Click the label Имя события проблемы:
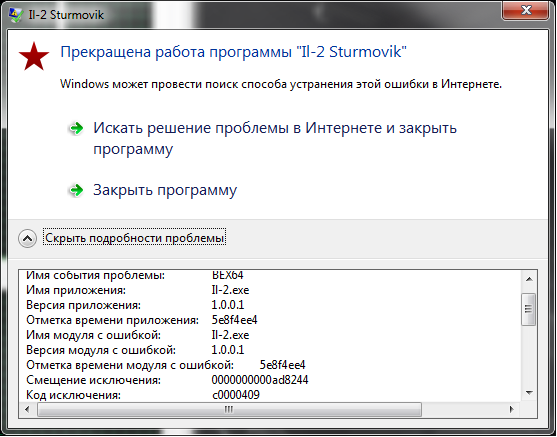 click(96, 275)
